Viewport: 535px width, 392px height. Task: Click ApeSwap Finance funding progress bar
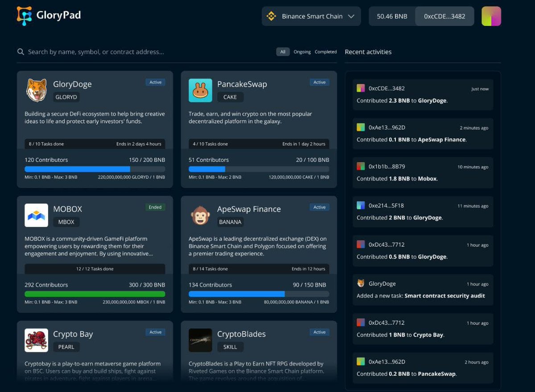[259, 294]
